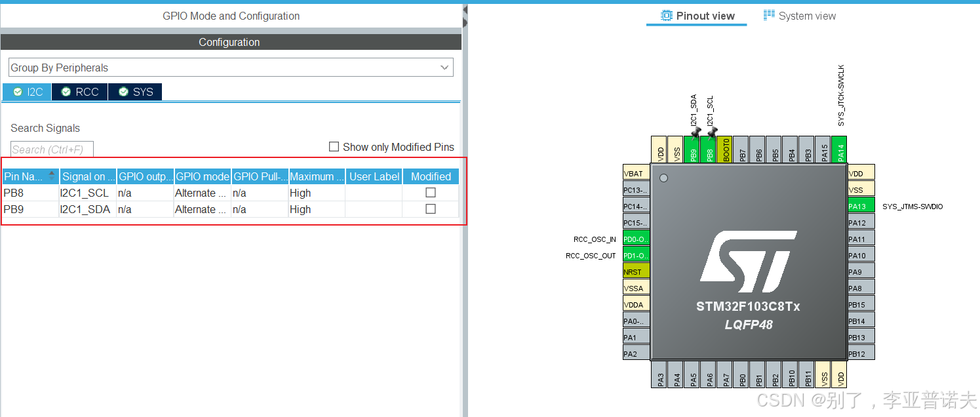The image size is (980, 417).
Task: Select pin PB13 on the chip
Action: pos(861,337)
